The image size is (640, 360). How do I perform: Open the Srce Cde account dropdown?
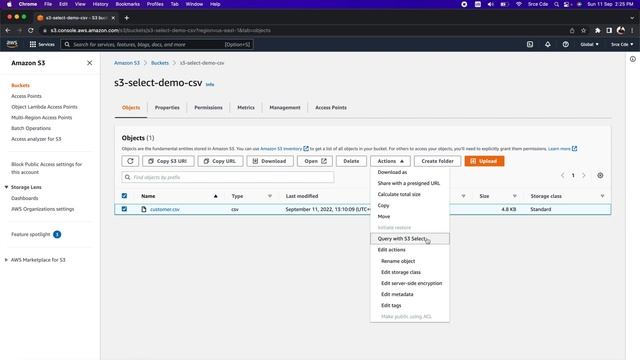pos(622,44)
